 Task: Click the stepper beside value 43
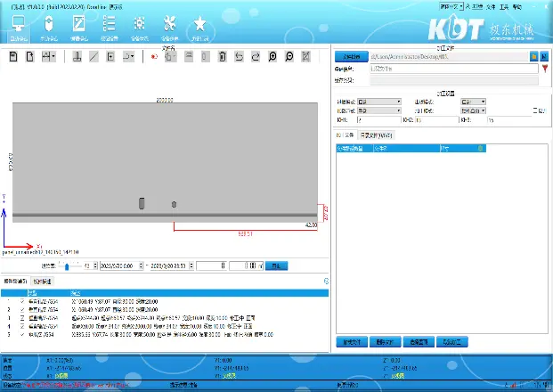coord(95,265)
